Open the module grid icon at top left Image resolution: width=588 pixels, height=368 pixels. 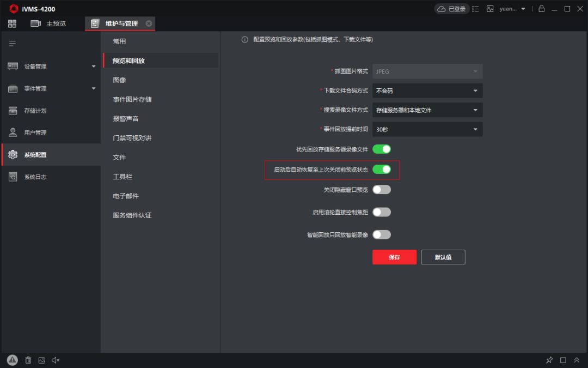point(12,23)
